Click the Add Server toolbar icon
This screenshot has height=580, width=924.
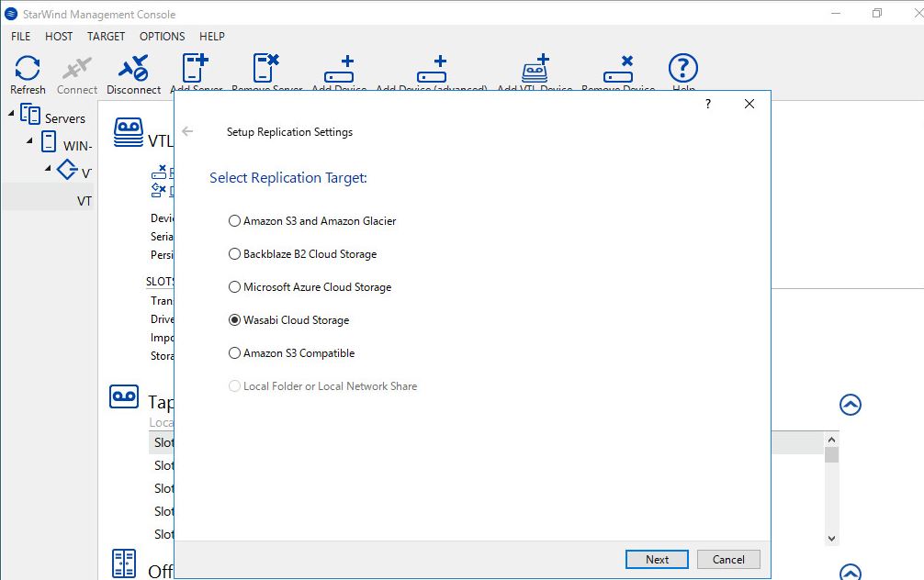(x=195, y=67)
